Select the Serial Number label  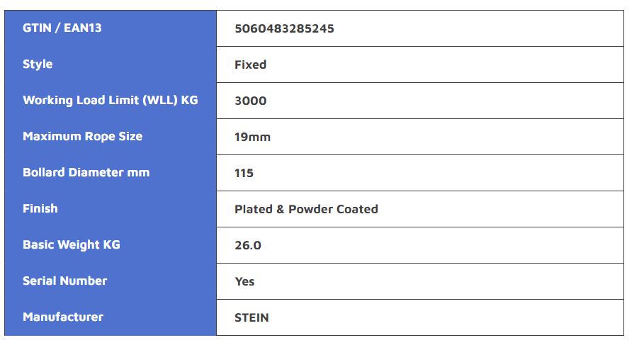click(x=65, y=281)
